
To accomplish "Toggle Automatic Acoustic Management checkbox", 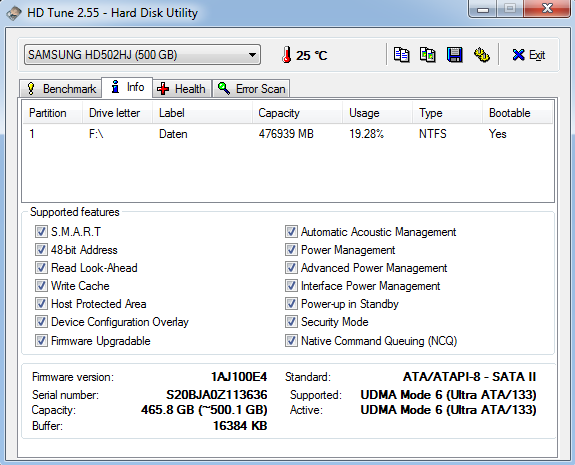I will click(x=291, y=232).
